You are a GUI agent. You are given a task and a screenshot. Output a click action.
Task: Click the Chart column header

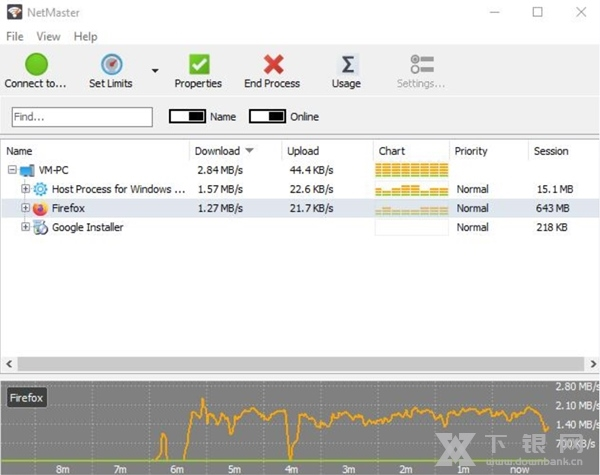pos(391,151)
